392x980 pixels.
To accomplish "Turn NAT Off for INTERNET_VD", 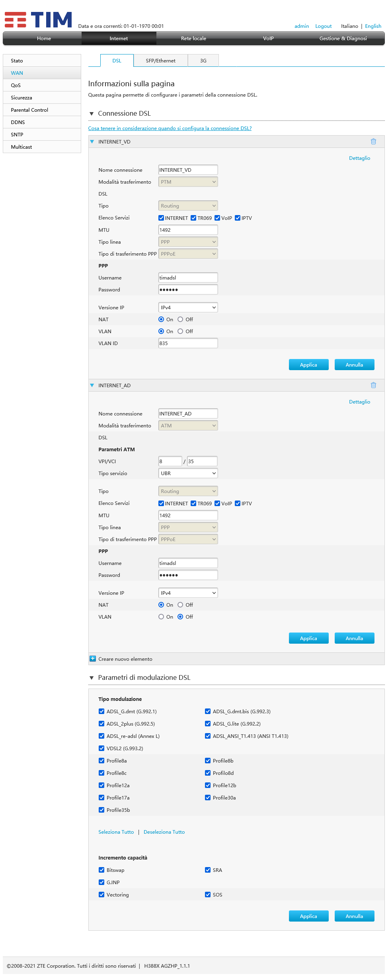I will click(x=180, y=319).
